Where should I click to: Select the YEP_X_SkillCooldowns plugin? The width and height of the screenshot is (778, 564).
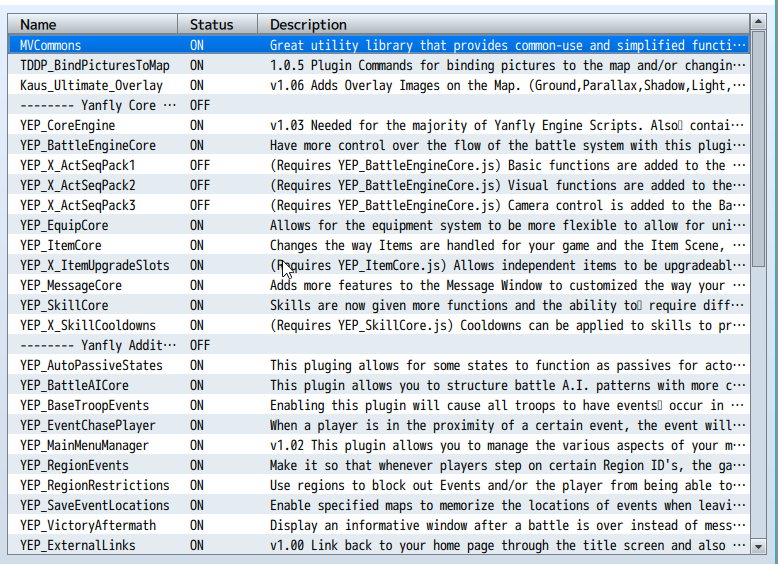[x=379, y=325]
